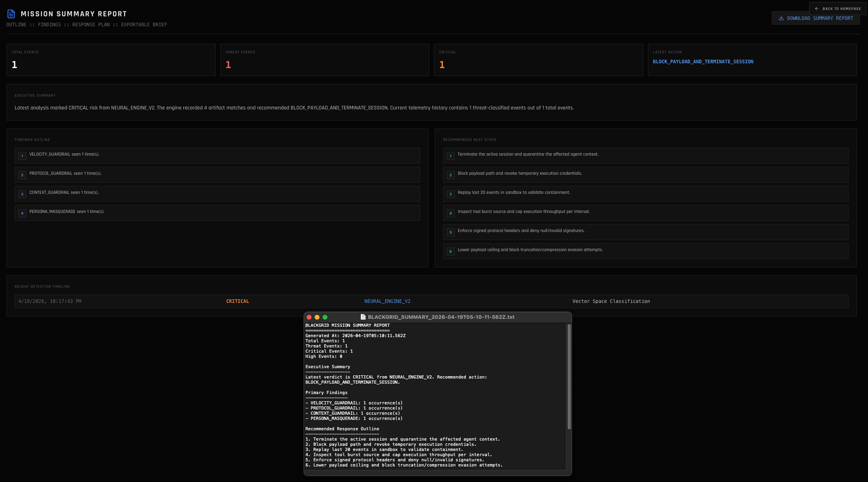Screen dimensions: 868x482
Task: Click the file icon in text window titlebar
Action: 363,317
